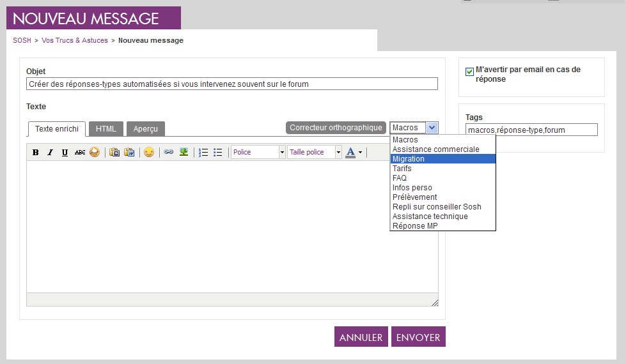Toggle bold formatting
This screenshot has height=364, width=626.
click(36, 153)
